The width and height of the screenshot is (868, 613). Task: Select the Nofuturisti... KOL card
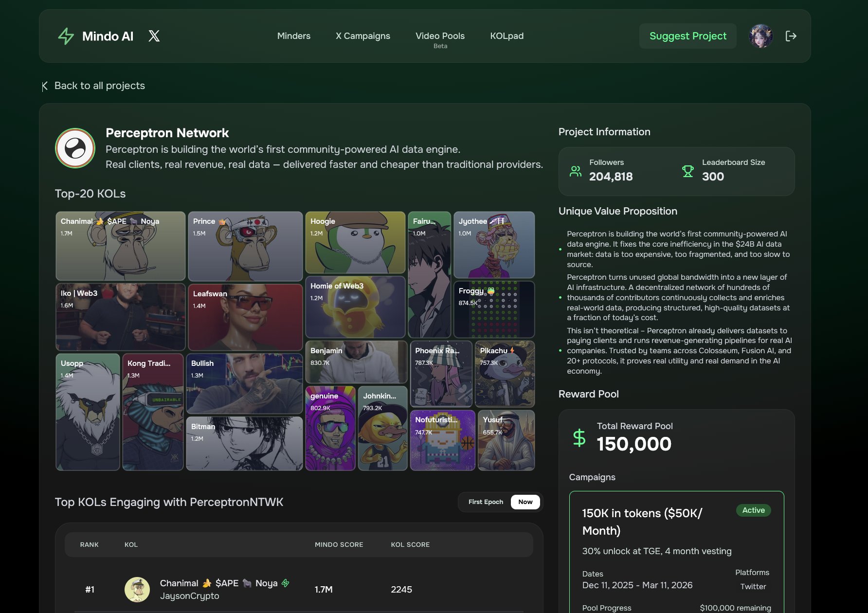[x=442, y=440]
